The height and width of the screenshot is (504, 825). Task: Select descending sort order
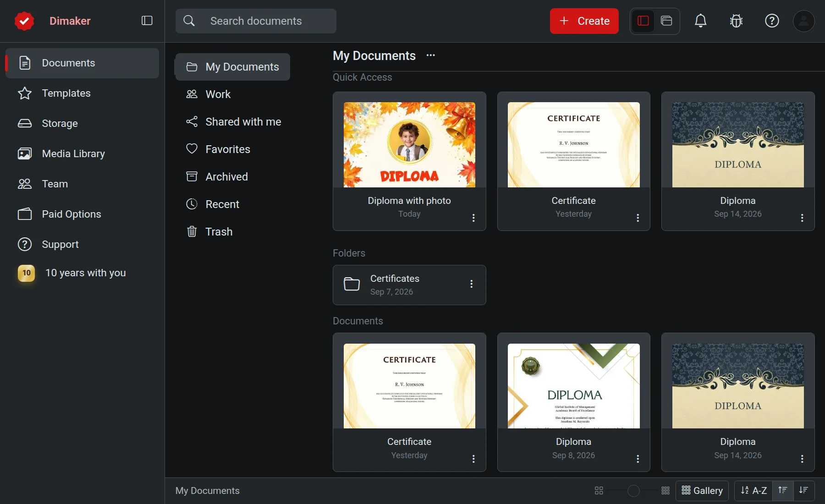tap(803, 491)
